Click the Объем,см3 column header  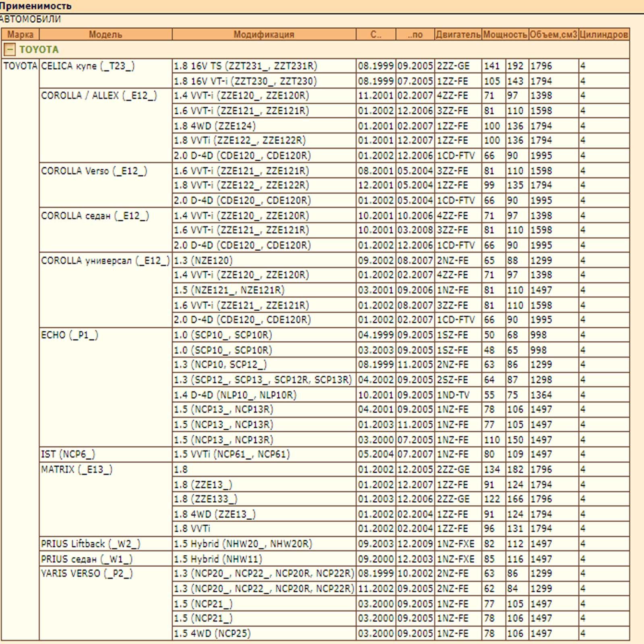point(553,35)
